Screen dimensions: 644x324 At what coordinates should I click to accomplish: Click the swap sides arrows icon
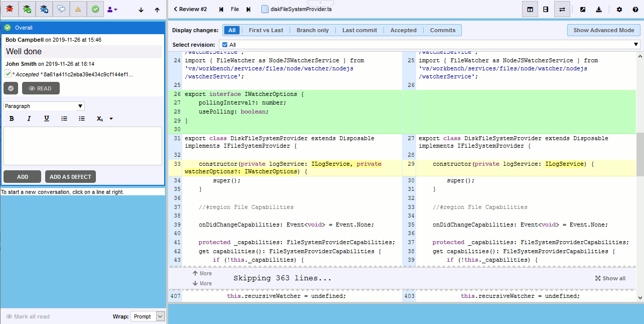pos(562,9)
